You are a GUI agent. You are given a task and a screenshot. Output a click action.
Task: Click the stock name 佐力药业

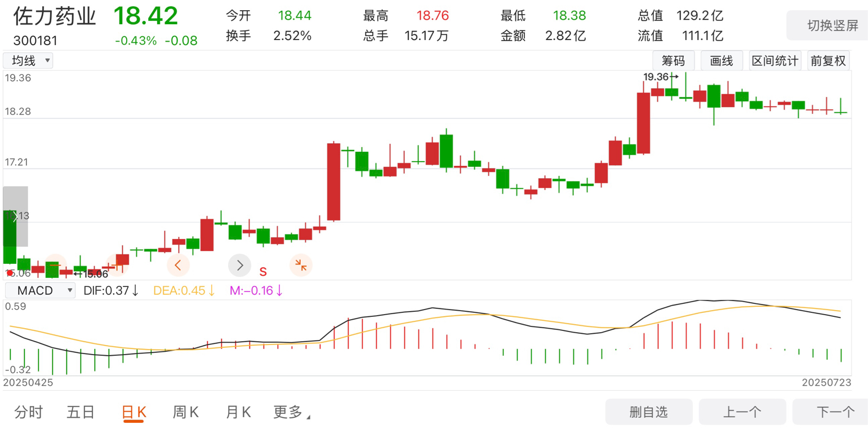point(55,16)
